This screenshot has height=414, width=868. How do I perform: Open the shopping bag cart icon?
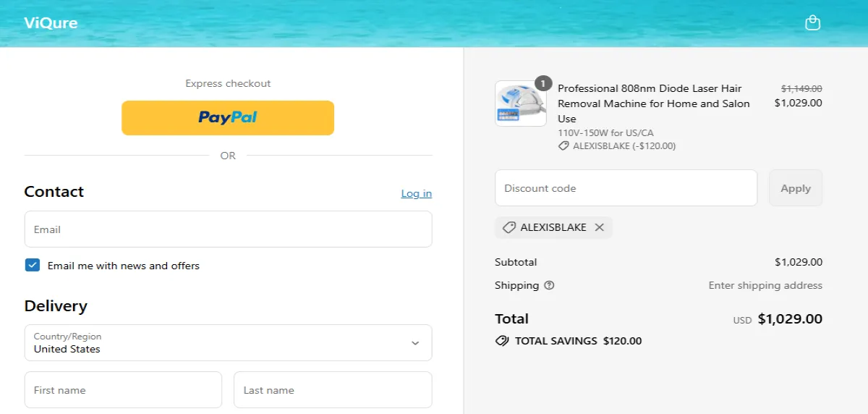pyautogui.click(x=812, y=23)
